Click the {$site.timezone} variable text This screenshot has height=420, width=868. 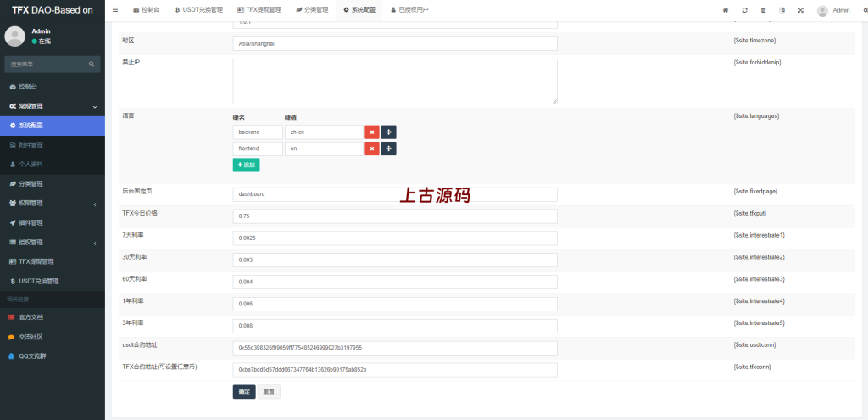point(754,41)
